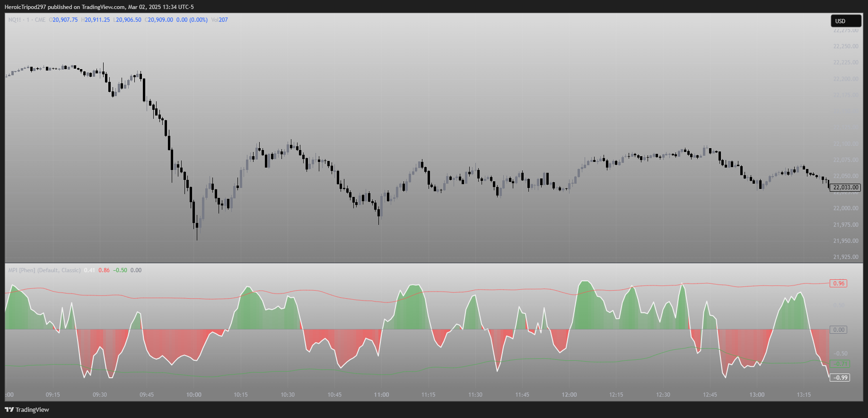Click the 13:15 time axis label
The height and width of the screenshot is (418, 868).
(804, 395)
